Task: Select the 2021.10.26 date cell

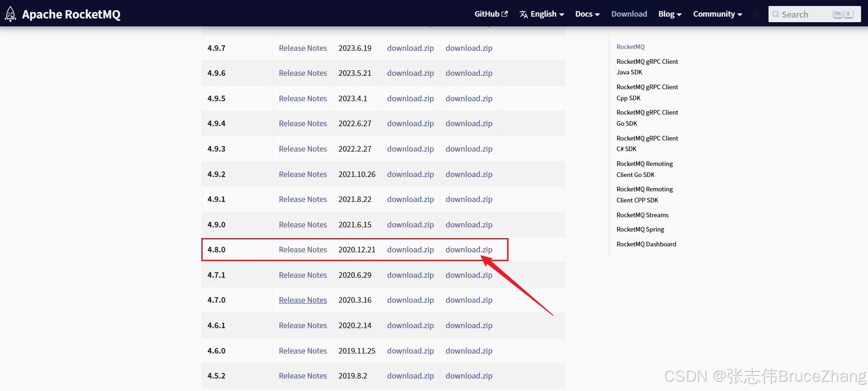Action: coord(357,174)
